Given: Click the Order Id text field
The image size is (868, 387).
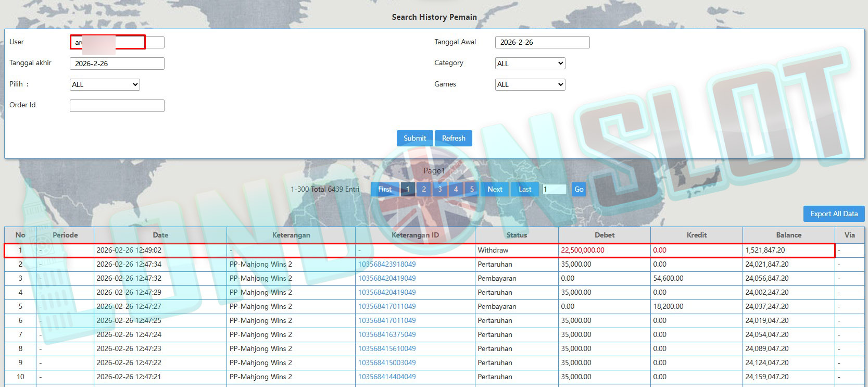Looking at the screenshot, I should coord(117,106).
